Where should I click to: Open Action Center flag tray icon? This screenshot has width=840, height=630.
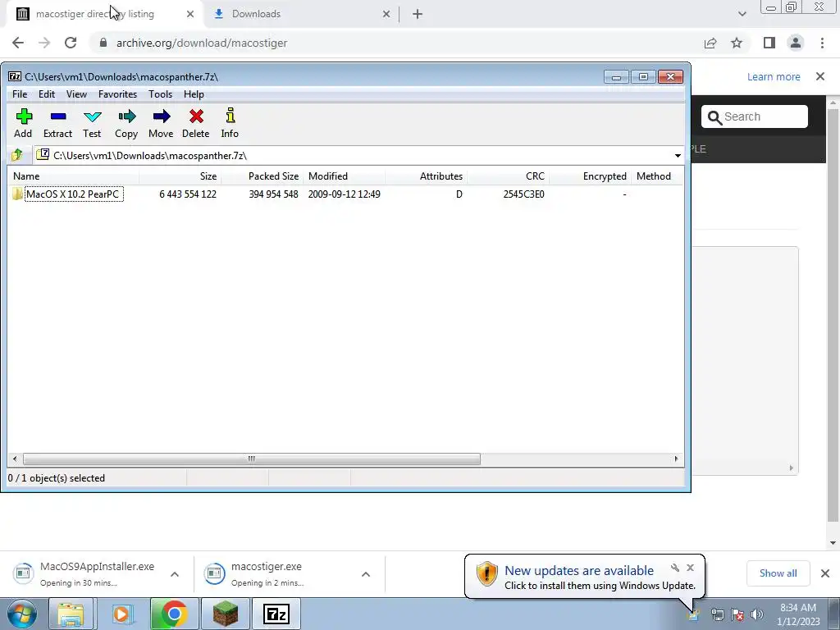[x=737, y=614]
